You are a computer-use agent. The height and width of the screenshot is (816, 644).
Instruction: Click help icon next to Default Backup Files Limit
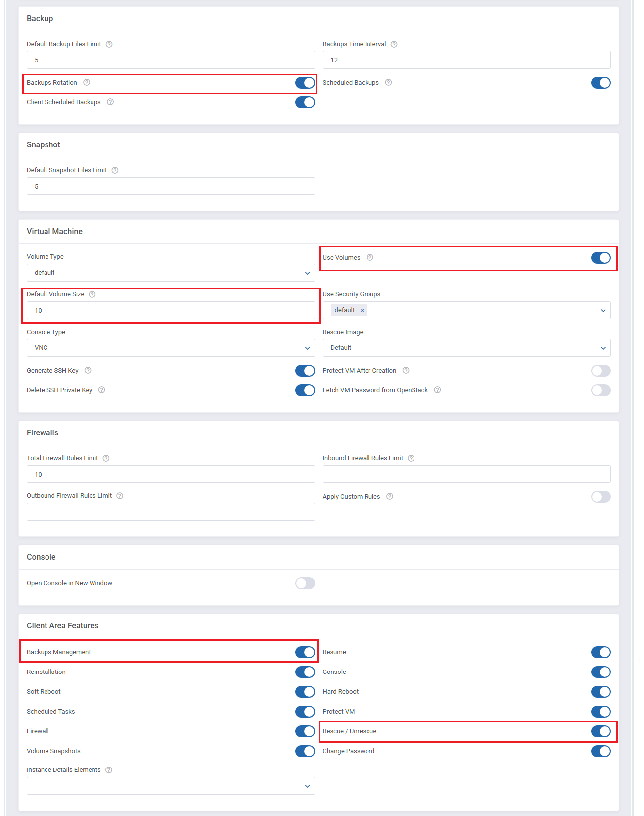[x=109, y=44]
